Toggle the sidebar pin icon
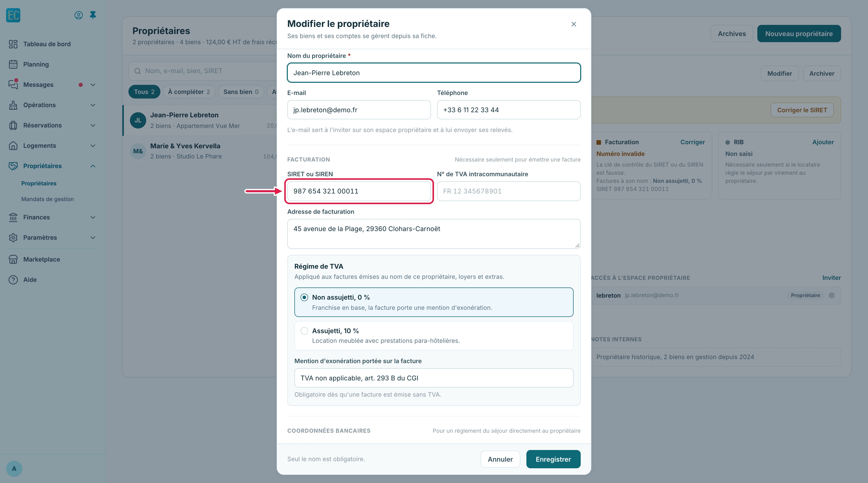Image resolution: width=868 pixels, height=483 pixels. click(93, 15)
